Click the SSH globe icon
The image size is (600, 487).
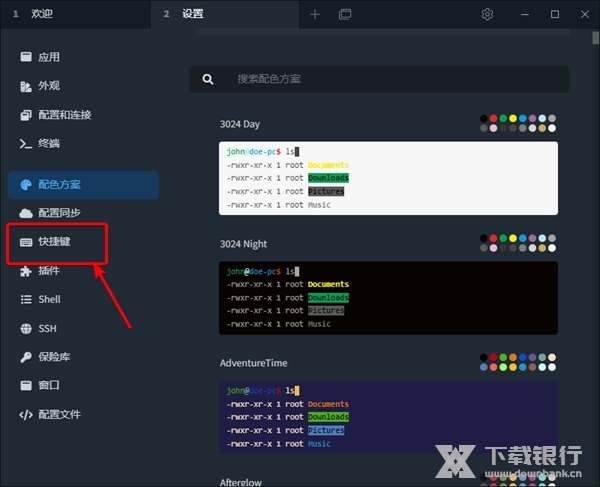[26, 329]
